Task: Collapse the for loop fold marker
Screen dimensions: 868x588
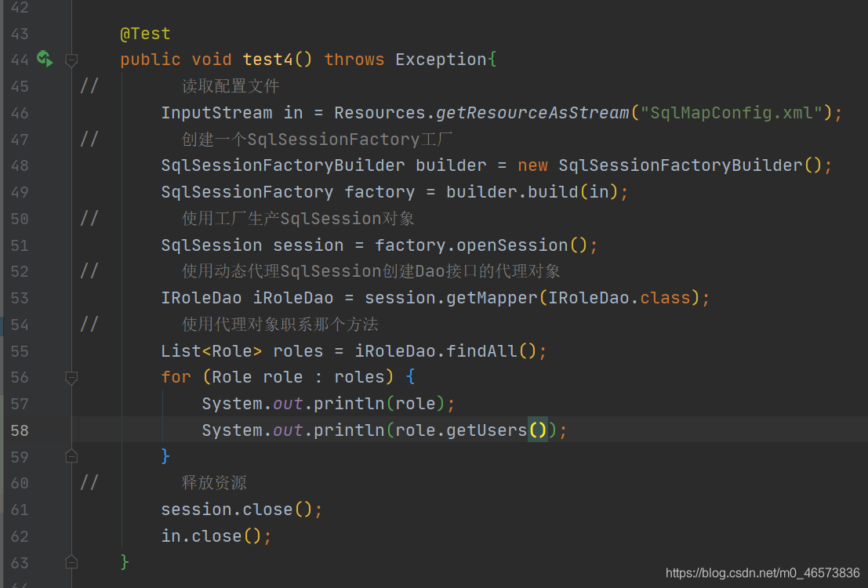Action: click(x=71, y=378)
